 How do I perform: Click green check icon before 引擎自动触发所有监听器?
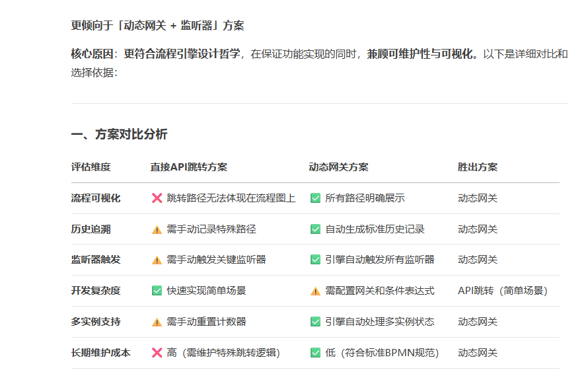(x=315, y=260)
